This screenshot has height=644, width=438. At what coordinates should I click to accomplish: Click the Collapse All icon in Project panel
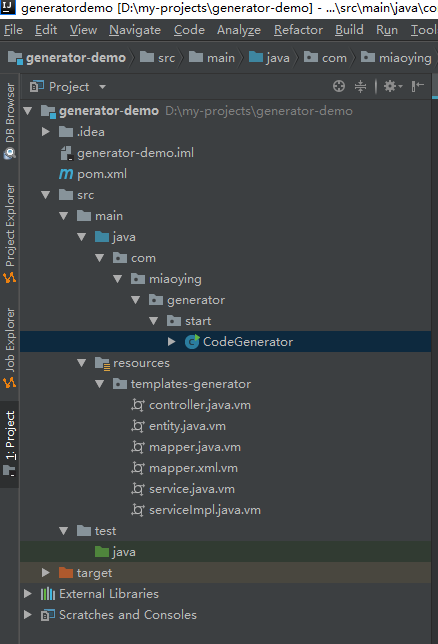pos(360,86)
